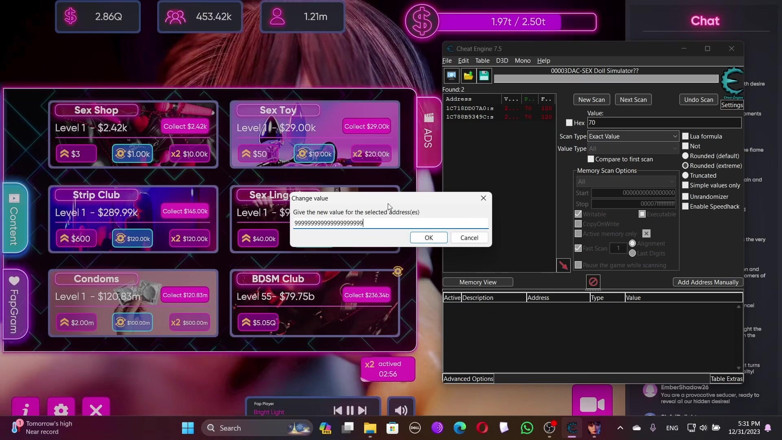Click the save floppy disk icon in Cheat Engine
Screen dimensions: 782x440
(x=484, y=76)
